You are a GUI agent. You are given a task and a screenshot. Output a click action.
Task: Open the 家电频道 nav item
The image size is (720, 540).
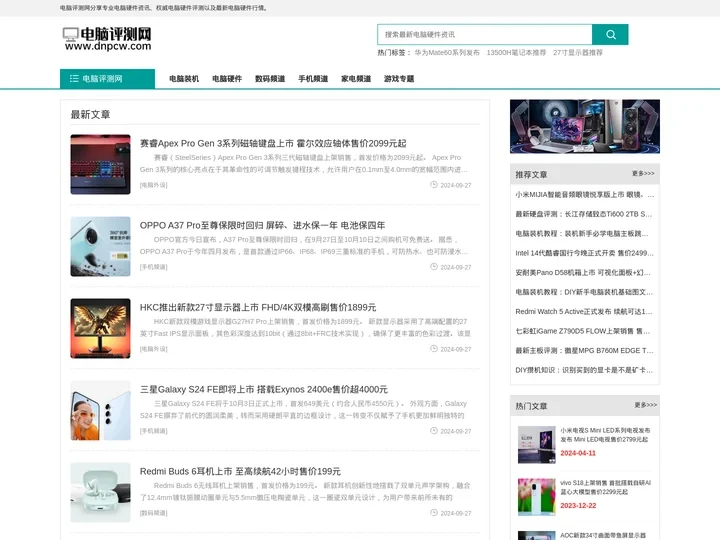[x=356, y=79]
